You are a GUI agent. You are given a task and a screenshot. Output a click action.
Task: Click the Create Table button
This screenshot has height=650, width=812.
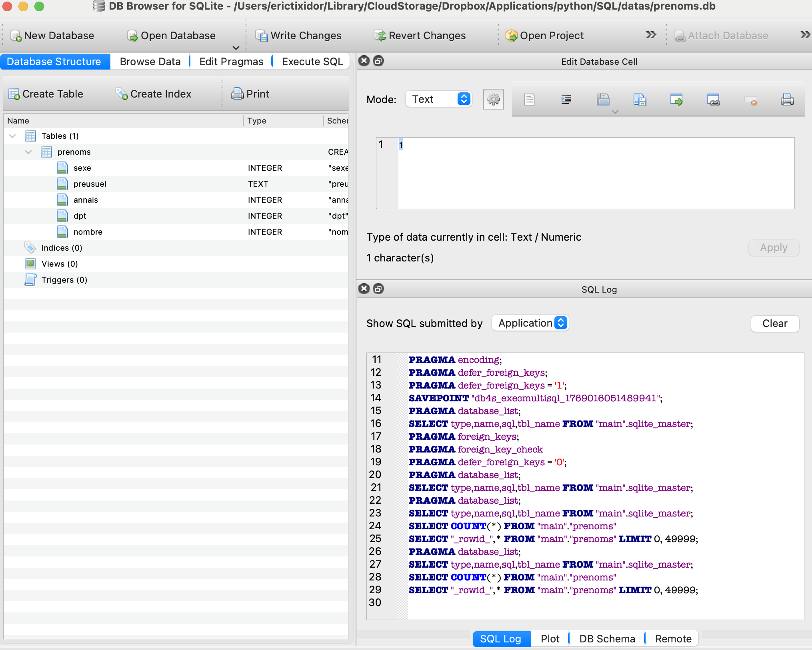pyautogui.click(x=46, y=94)
